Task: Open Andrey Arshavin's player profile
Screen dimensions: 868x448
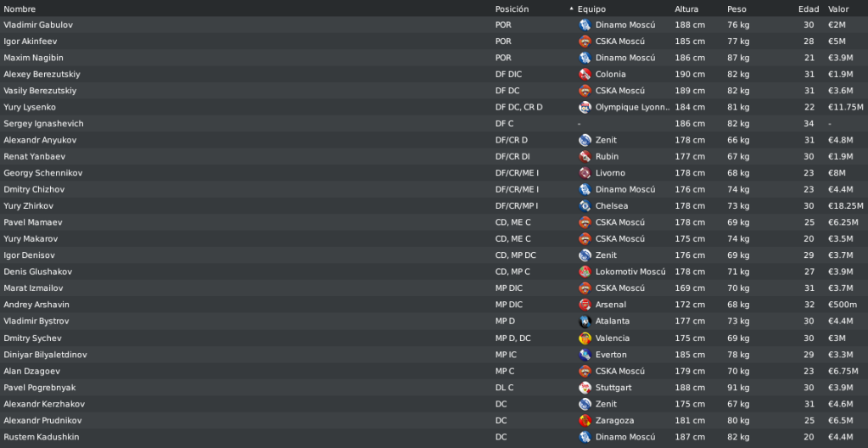Action: (36, 305)
